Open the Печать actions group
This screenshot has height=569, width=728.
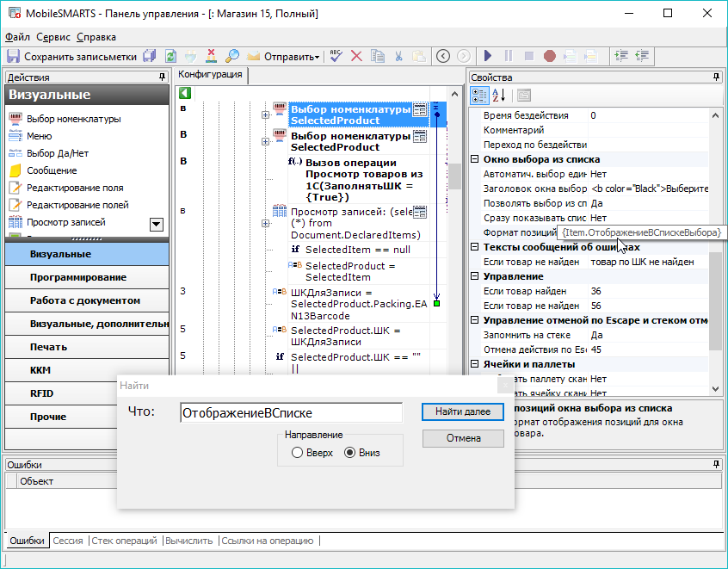(x=87, y=347)
